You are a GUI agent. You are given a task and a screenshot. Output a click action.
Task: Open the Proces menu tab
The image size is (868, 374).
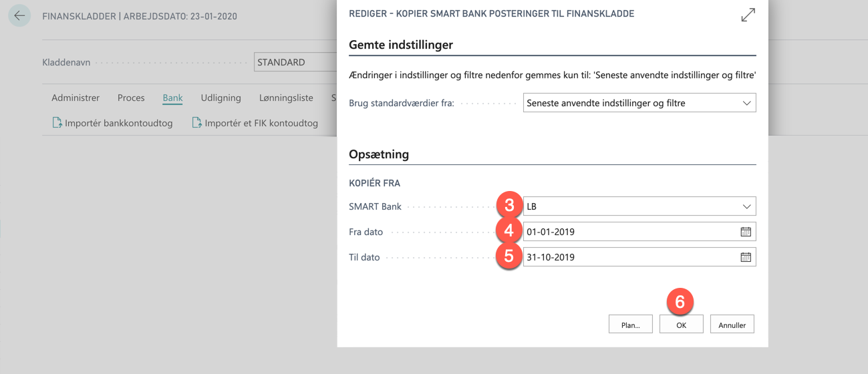(131, 98)
